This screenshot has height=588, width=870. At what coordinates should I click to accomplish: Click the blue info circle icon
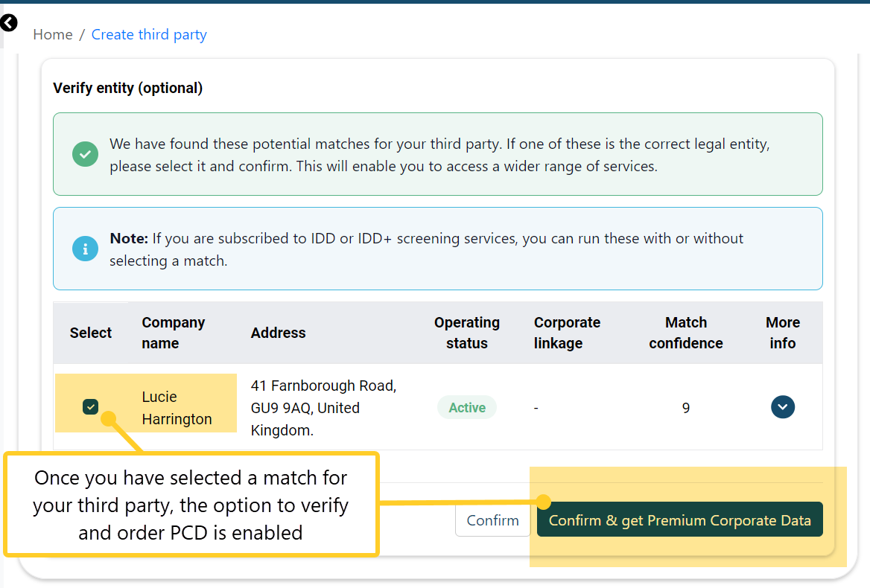point(85,249)
